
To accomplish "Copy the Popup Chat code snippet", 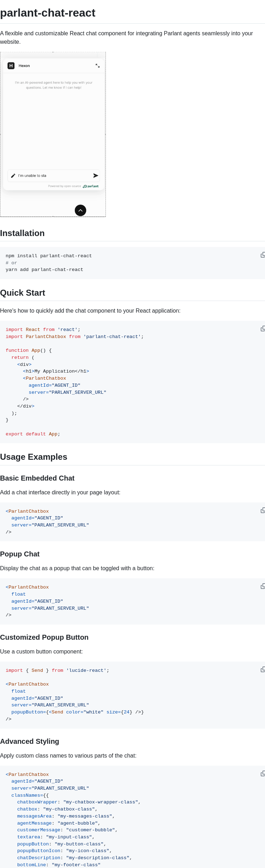I will tap(263, 586).
